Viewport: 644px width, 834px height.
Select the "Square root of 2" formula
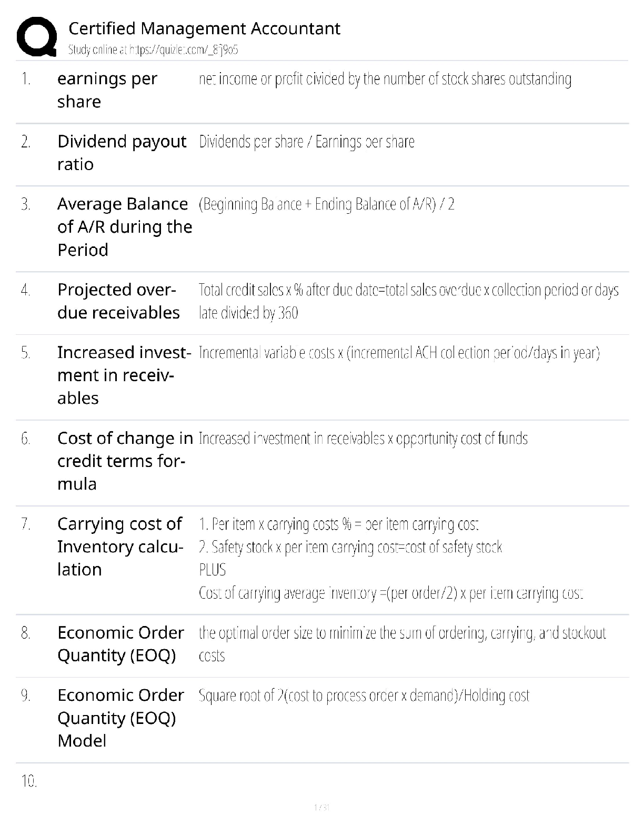point(364,696)
